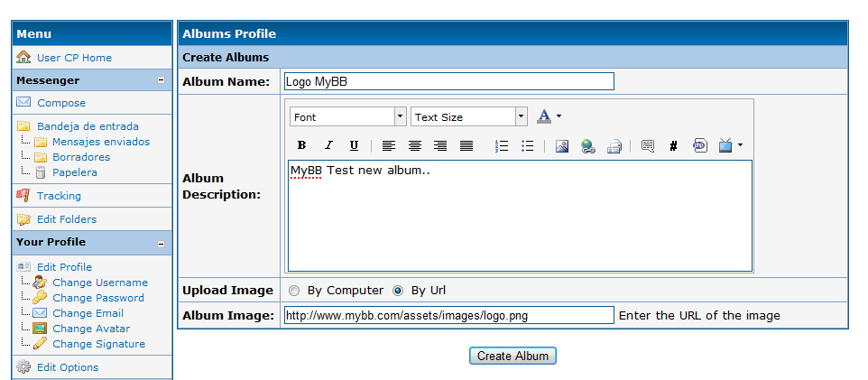Toggle italic formatting in the editor
Viewport: 868px width, 380px height.
328,145
